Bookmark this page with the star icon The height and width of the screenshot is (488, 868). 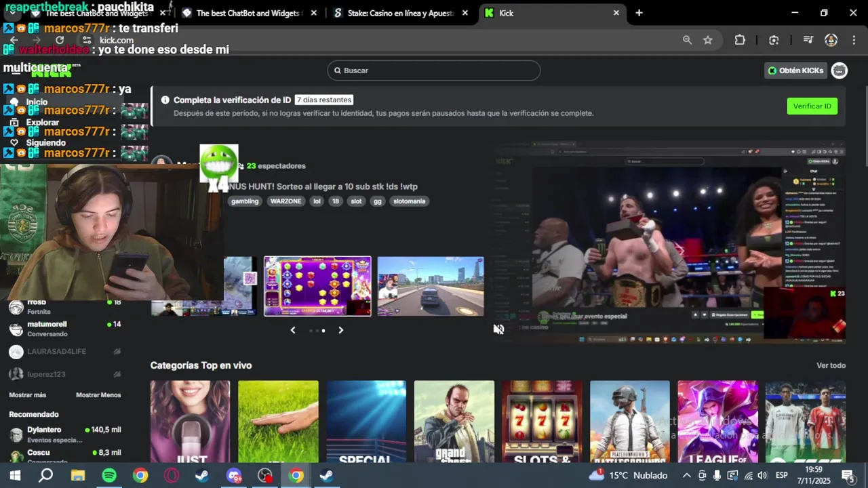coord(708,40)
